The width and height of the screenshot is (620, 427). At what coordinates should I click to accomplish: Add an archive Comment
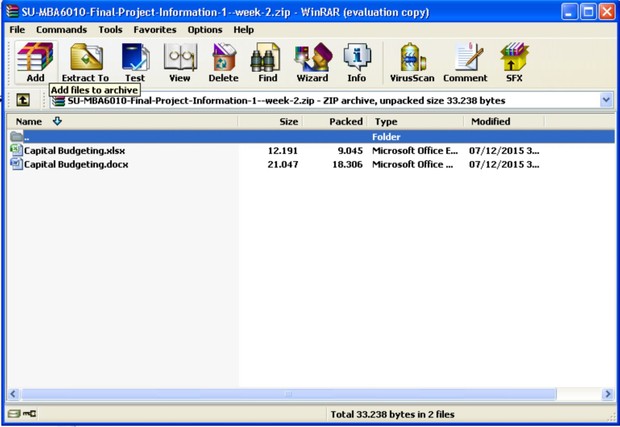tap(465, 62)
